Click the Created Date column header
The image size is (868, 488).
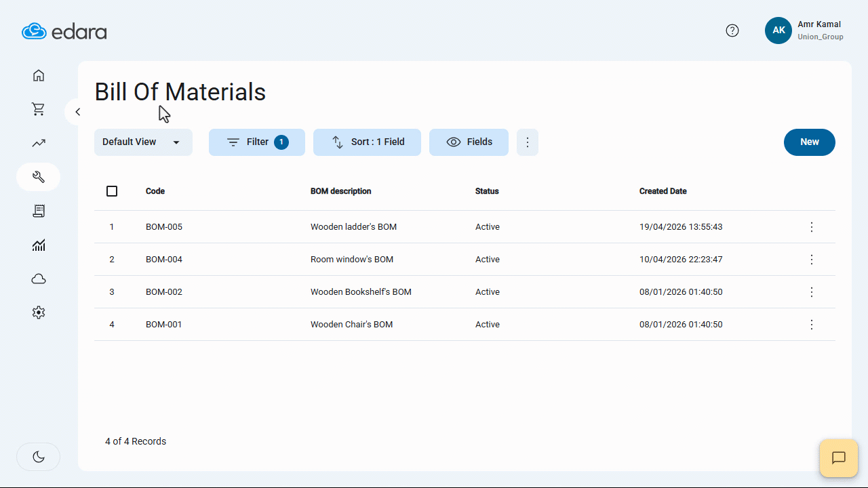(663, 191)
